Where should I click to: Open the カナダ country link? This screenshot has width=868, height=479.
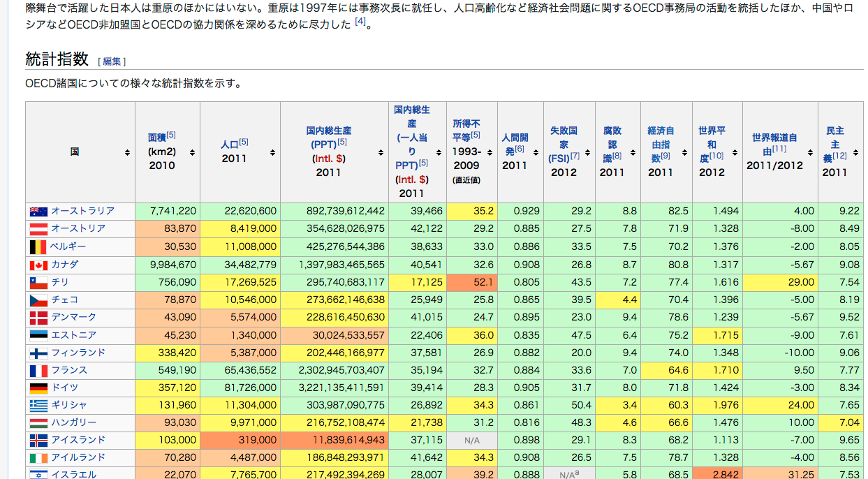65,265
